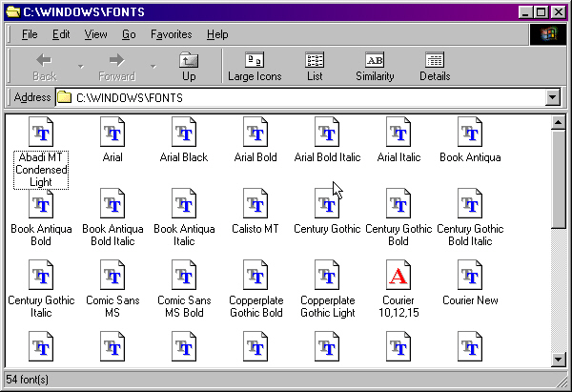Select the Courier New font icon
This screenshot has width=572, height=392.
(470, 275)
